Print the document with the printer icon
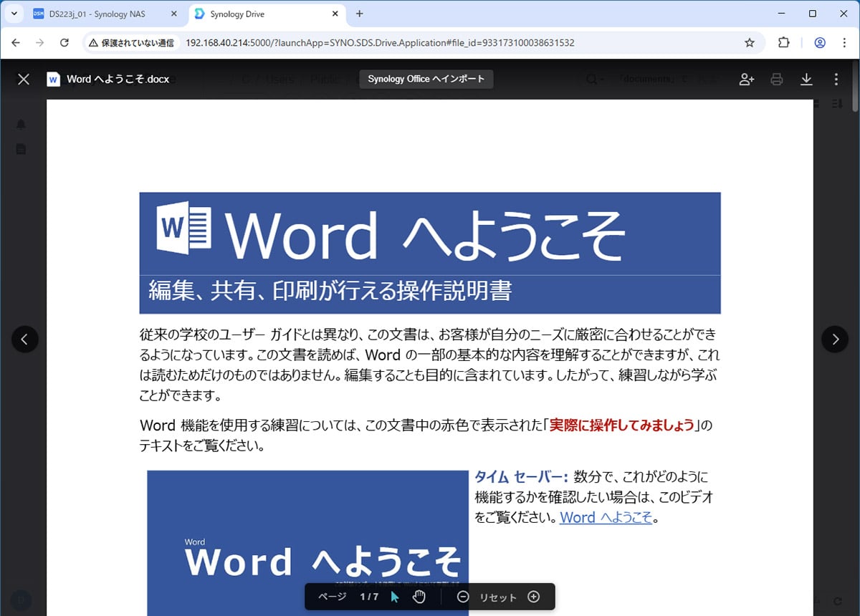 point(777,79)
